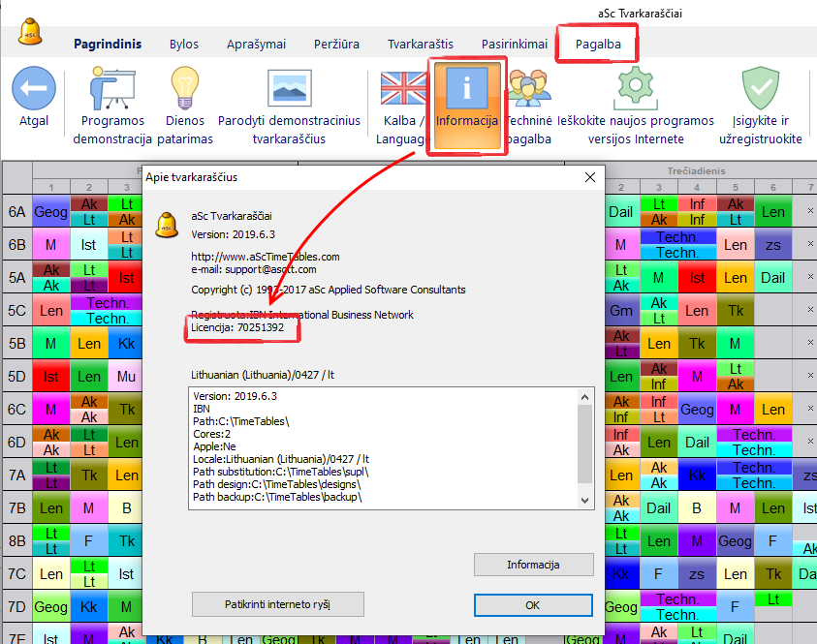Check for new program versions gear icon
Screen dimensions: 817x644
[x=636, y=89]
